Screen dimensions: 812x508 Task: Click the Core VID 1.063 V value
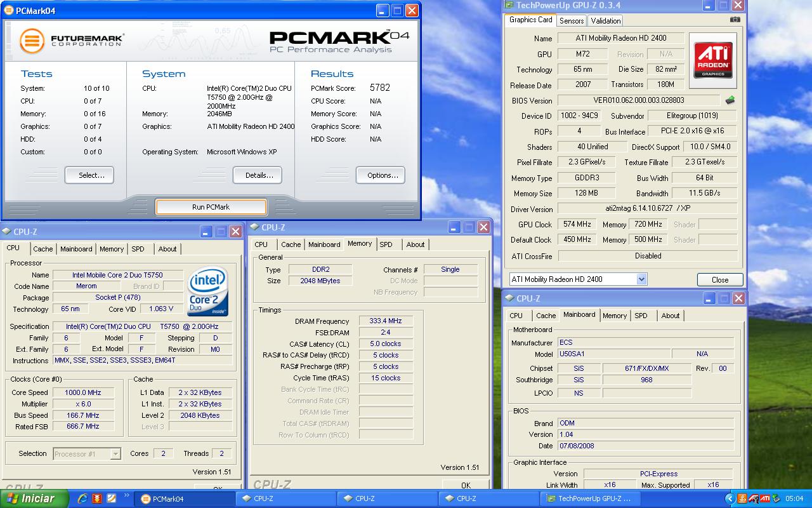[161, 309]
